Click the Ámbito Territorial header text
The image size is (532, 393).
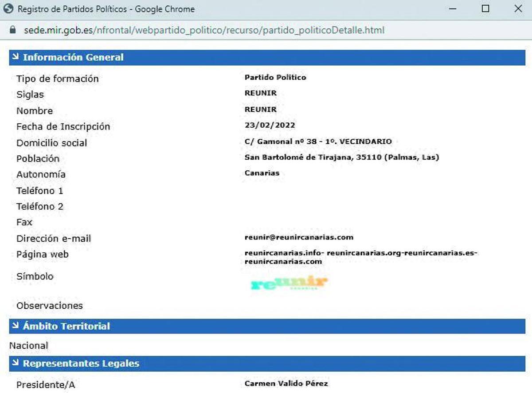tap(66, 326)
